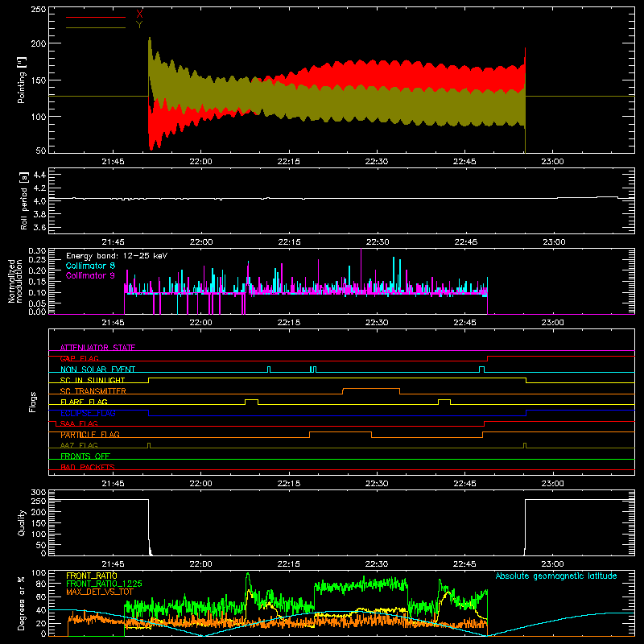Click the olive flag label above FRONTS_OFF
Image resolution: width=644 pixels, height=644 pixels.
[x=79, y=445]
